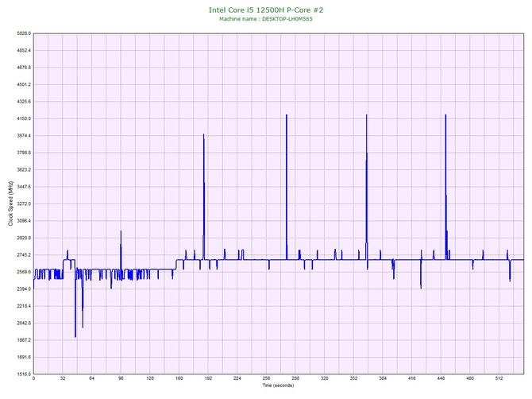Click the 288 tick on the time axis
Image resolution: width=532 pixels, height=399 pixels.
coord(295,378)
